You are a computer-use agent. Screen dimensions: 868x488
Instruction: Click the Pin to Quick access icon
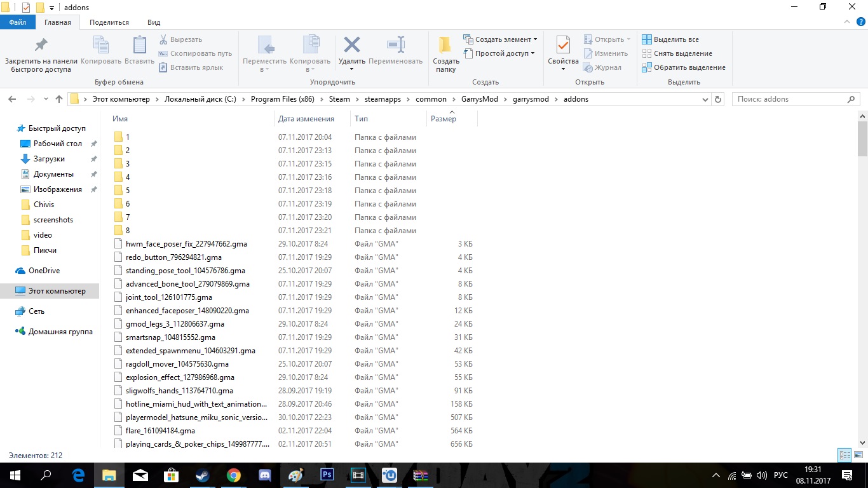pos(41,45)
